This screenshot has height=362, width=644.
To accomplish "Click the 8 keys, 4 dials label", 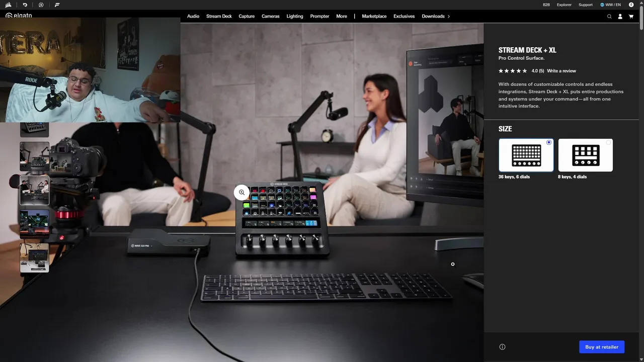I will click(573, 177).
